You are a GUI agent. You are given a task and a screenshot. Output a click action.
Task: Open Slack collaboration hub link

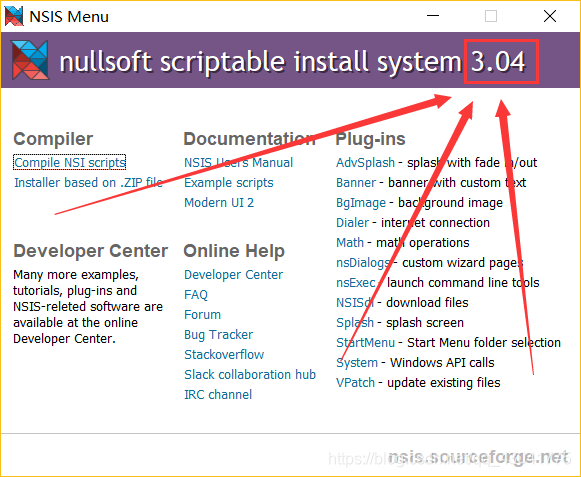(x=250, y=374)
